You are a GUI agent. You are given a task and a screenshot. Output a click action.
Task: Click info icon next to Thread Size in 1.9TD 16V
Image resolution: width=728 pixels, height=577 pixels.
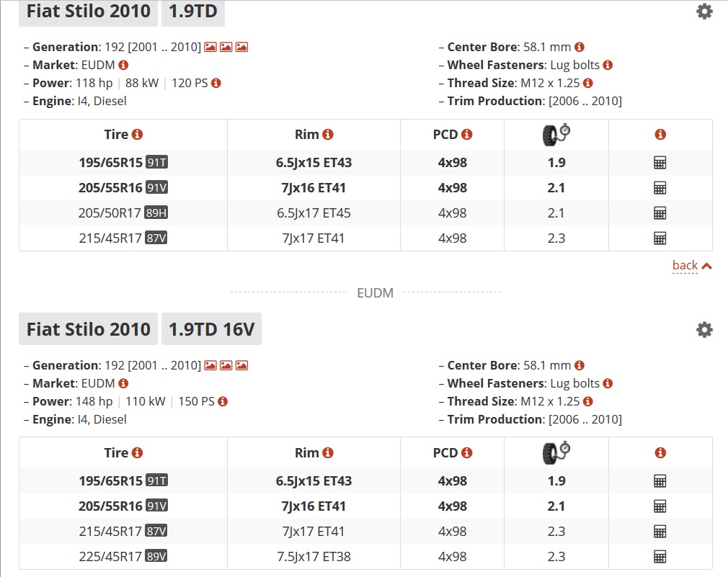[x=588, y=401]
